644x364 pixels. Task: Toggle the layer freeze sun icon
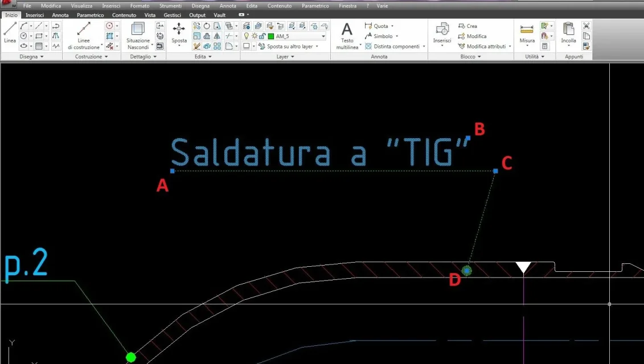255,36
